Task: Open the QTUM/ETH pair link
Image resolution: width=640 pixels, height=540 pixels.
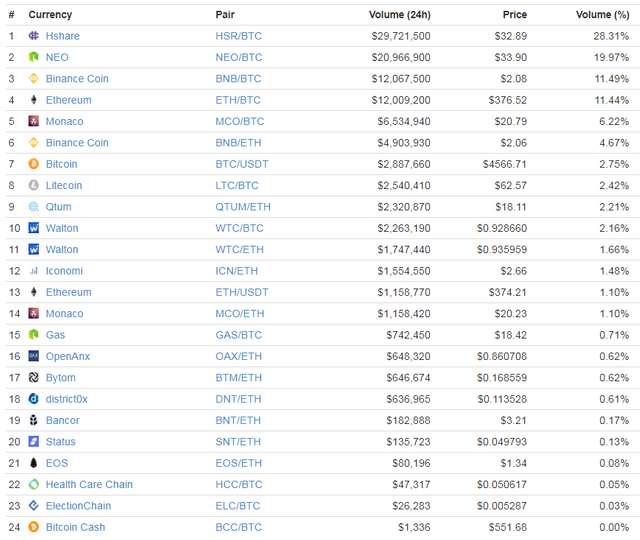Action: tap(243, 207)
